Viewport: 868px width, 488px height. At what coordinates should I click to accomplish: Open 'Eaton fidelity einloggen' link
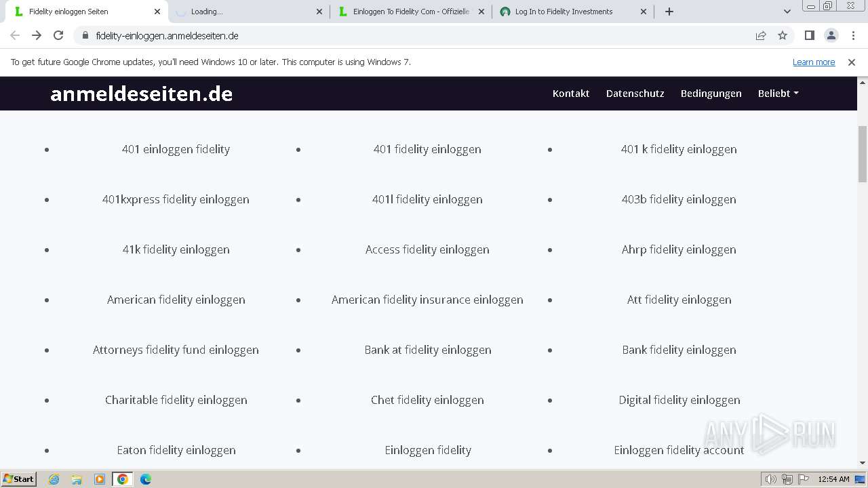(x=176, y=450)
